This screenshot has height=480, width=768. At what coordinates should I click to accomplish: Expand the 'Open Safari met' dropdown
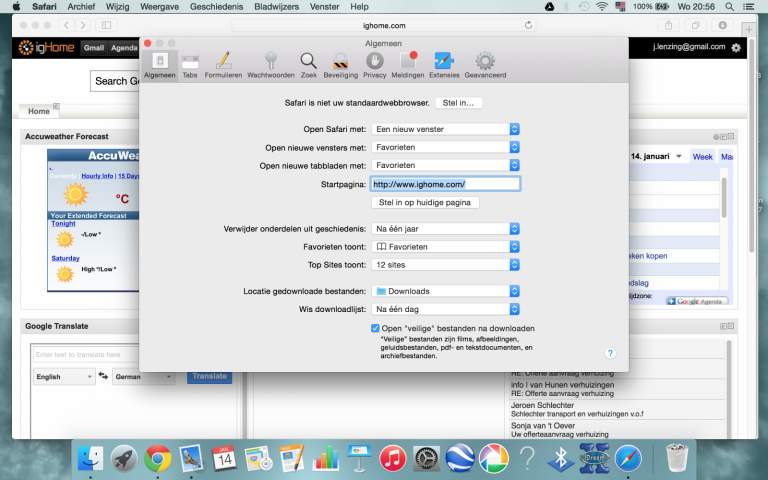tap(445, 129)
